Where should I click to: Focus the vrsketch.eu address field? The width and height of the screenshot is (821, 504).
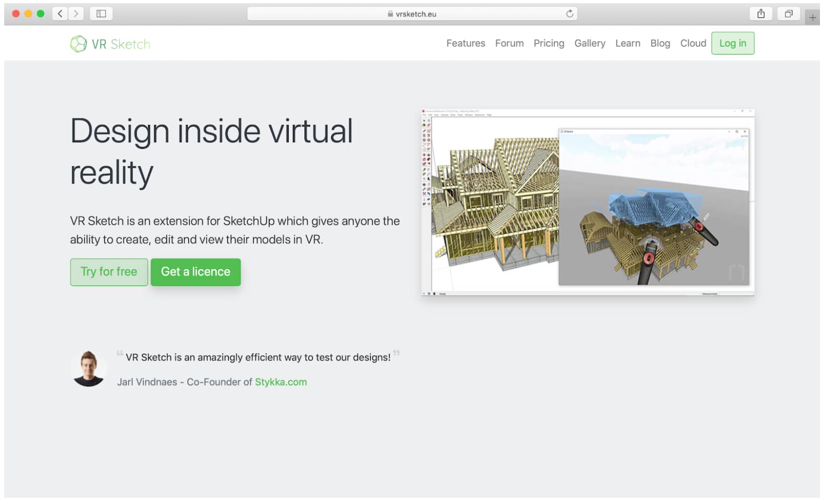[412, 14]
